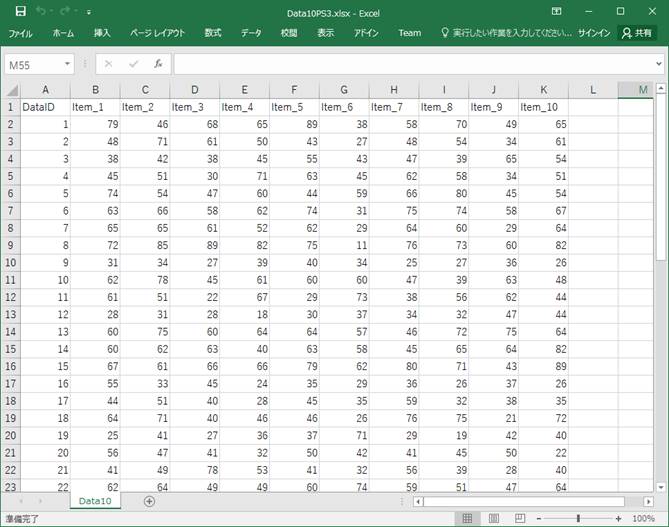Screen dimensions: 669x527
Task: Click the zoom out minus icon
Action: pos(540,519)
